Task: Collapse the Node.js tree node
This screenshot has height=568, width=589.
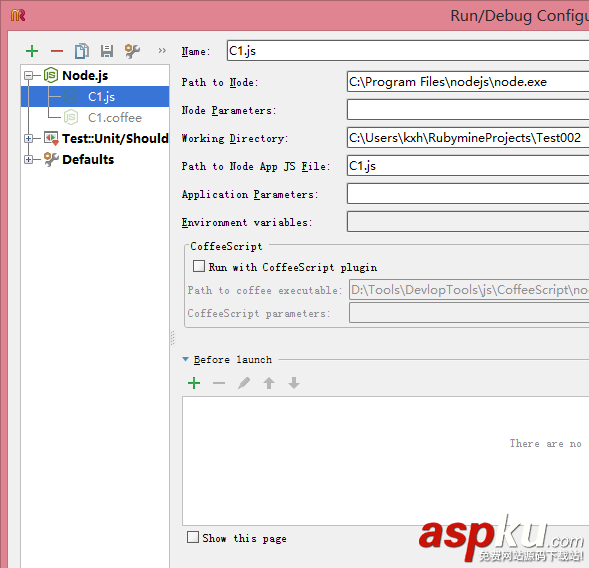Action: click(x=29, y=76)
